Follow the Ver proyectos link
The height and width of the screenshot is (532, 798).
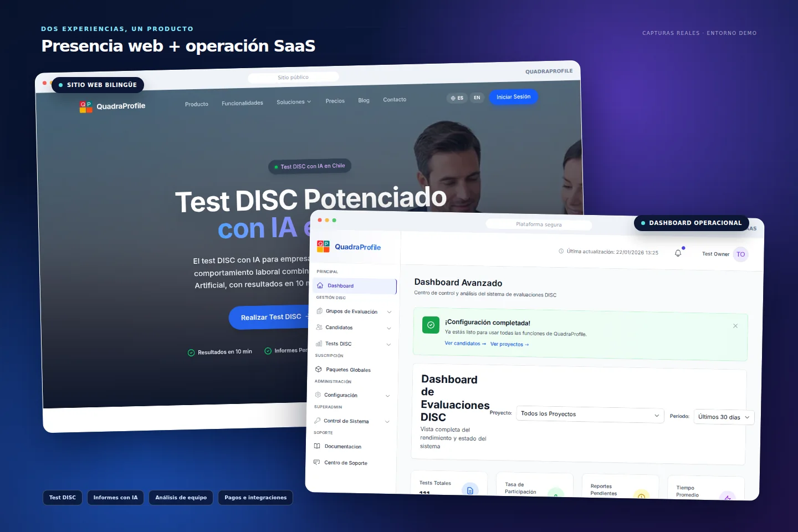[510, 344]
